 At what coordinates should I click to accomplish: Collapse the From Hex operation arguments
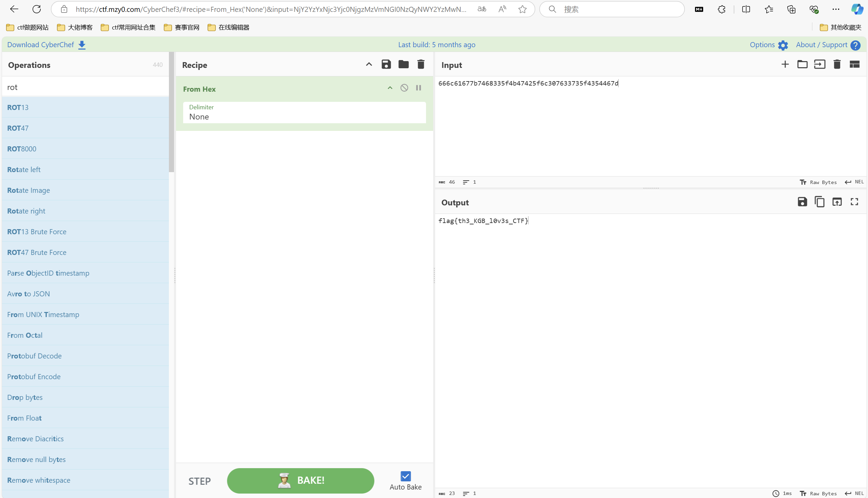click(x=390, y=88)
